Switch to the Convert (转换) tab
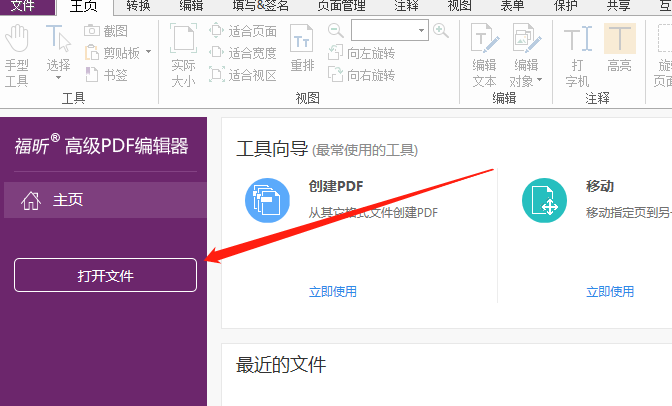This screenshot has height=406, width=672. click(138, 6)
